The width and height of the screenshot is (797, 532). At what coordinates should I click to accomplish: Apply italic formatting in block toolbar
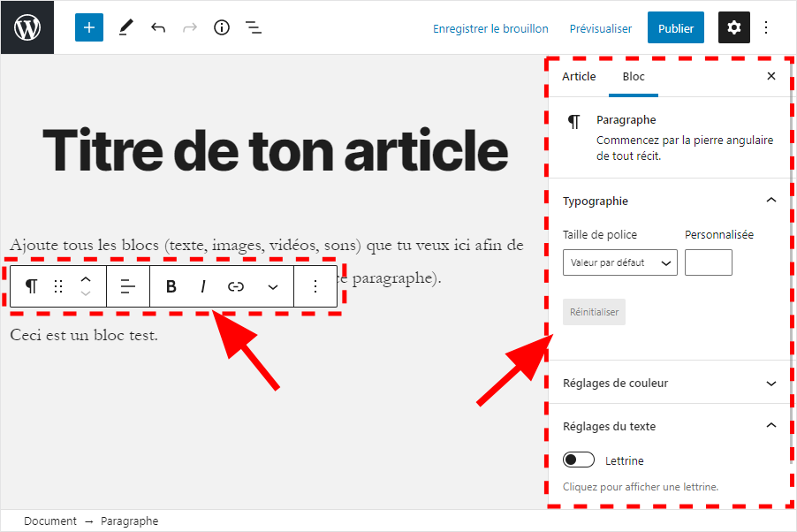coord(203,286)
